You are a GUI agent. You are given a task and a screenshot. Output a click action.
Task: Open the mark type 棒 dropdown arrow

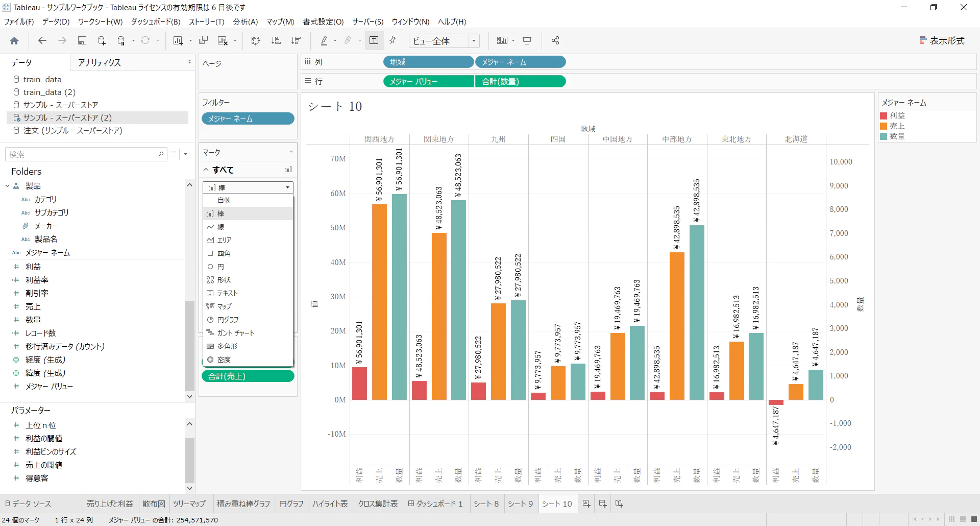pos(288,187)
